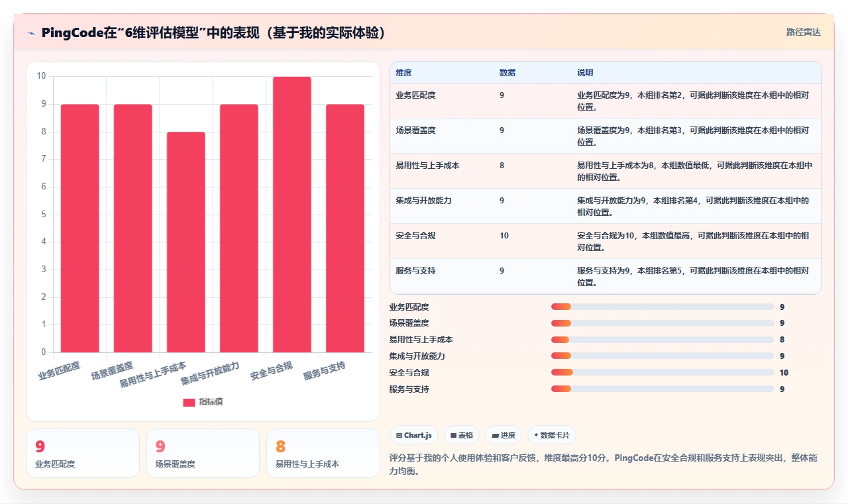Click the 场景覆盖度 progress bar
The height and width of the screenshot is (504, 848).
point(662,323)
